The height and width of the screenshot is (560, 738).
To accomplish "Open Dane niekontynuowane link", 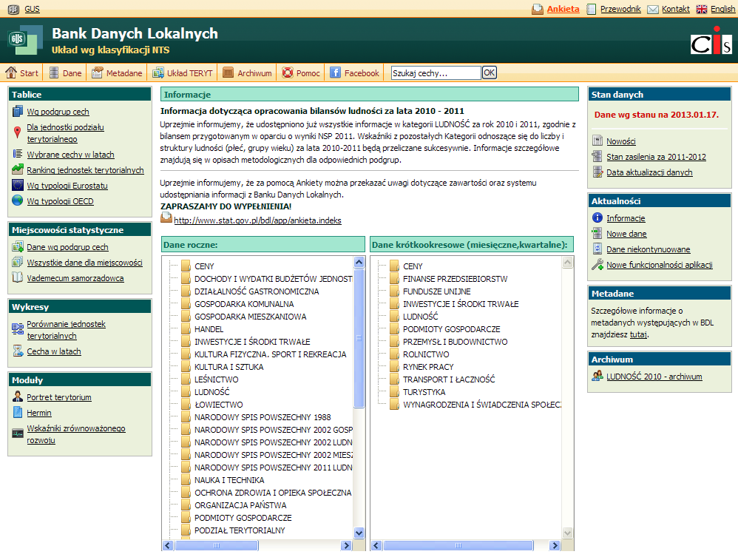I will 648,249.
